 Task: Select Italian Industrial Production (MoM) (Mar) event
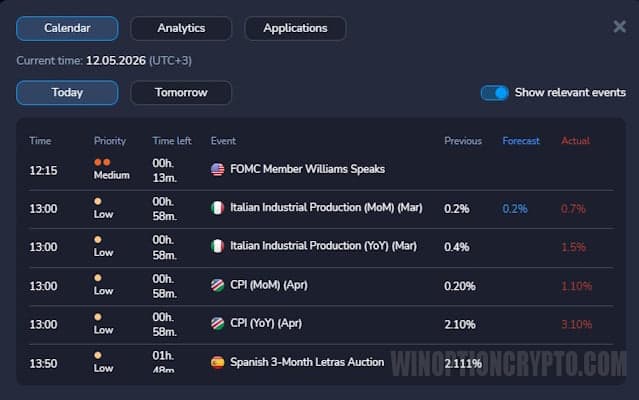point(326,208)
